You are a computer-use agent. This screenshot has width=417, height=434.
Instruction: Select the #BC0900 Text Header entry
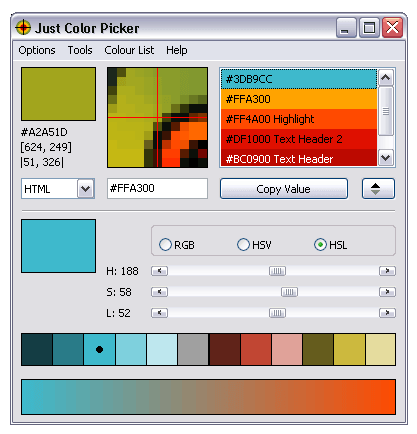point(299,158)
